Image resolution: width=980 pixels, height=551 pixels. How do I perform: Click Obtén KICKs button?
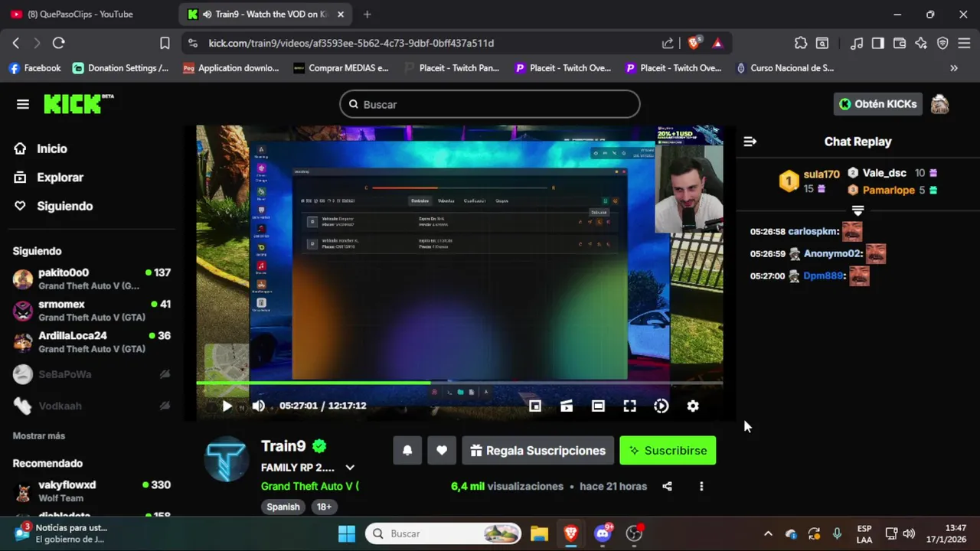(x=878, y=104)
